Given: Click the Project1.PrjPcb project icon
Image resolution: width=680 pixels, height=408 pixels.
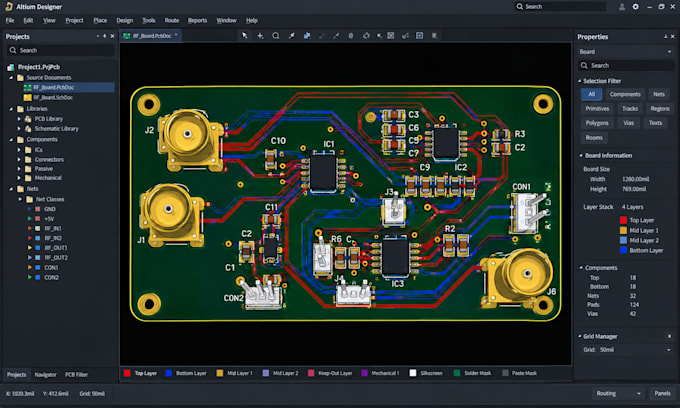Looking at the screenshot, I should [x=11, y=67].
